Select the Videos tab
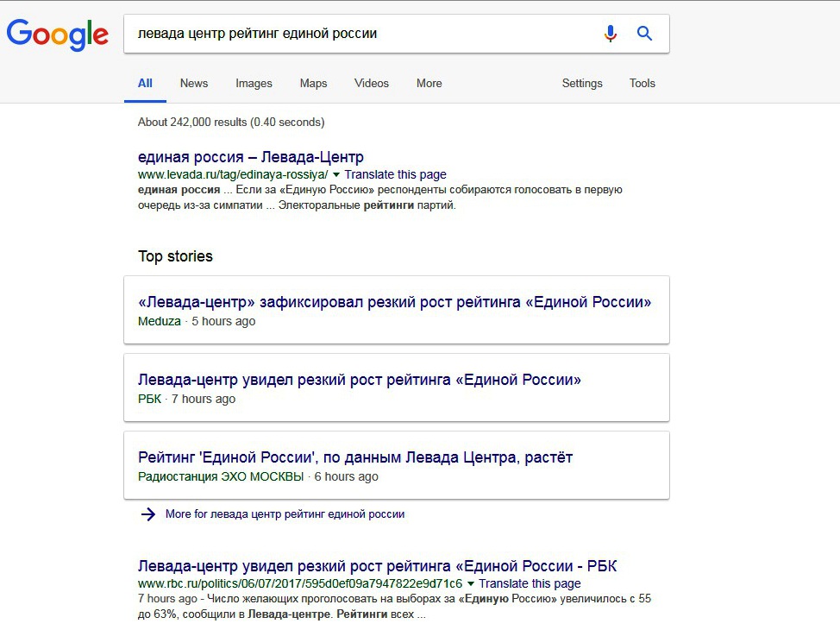 point(371,83)
